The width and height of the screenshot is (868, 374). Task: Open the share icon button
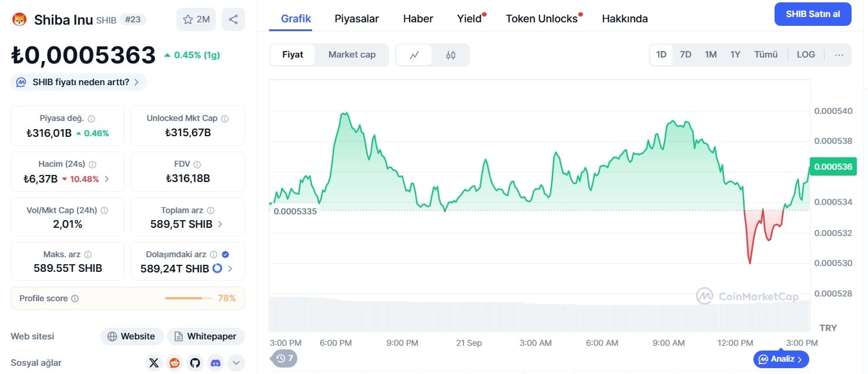tap(233, 19)
